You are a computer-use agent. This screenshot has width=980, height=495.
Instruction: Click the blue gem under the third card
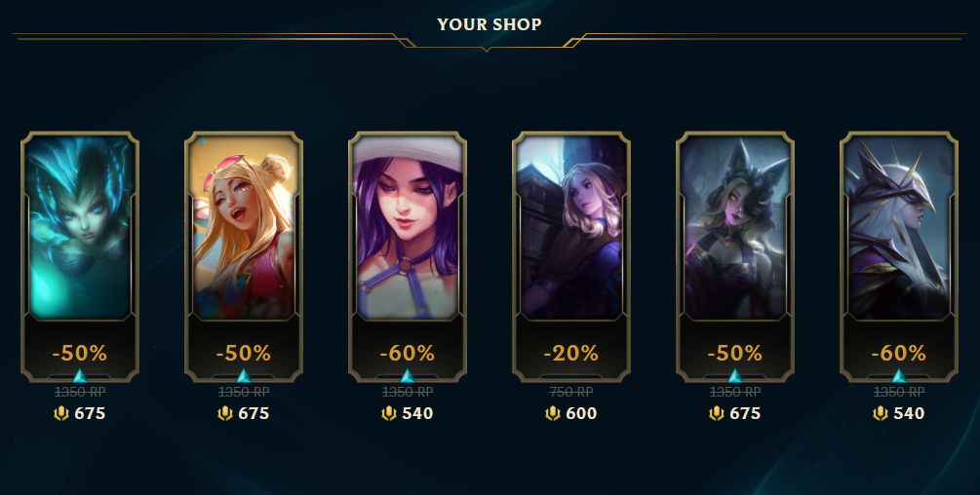point(408,376)
